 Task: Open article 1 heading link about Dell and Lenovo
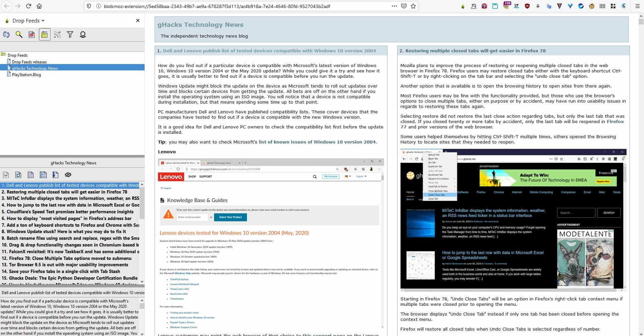[269, 51]
